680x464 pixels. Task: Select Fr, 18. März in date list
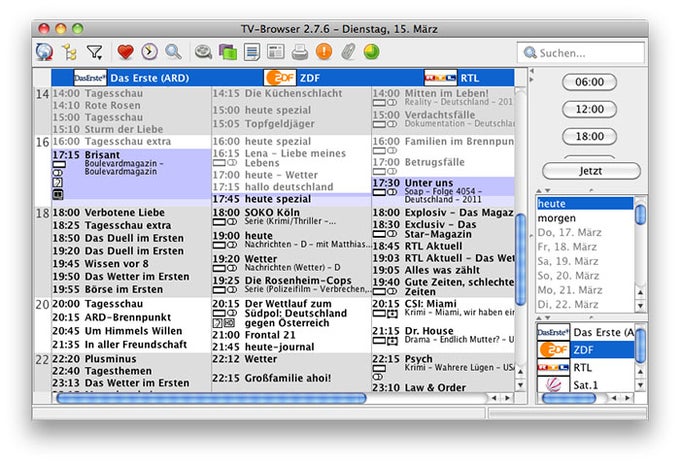(x=585, y=247)
